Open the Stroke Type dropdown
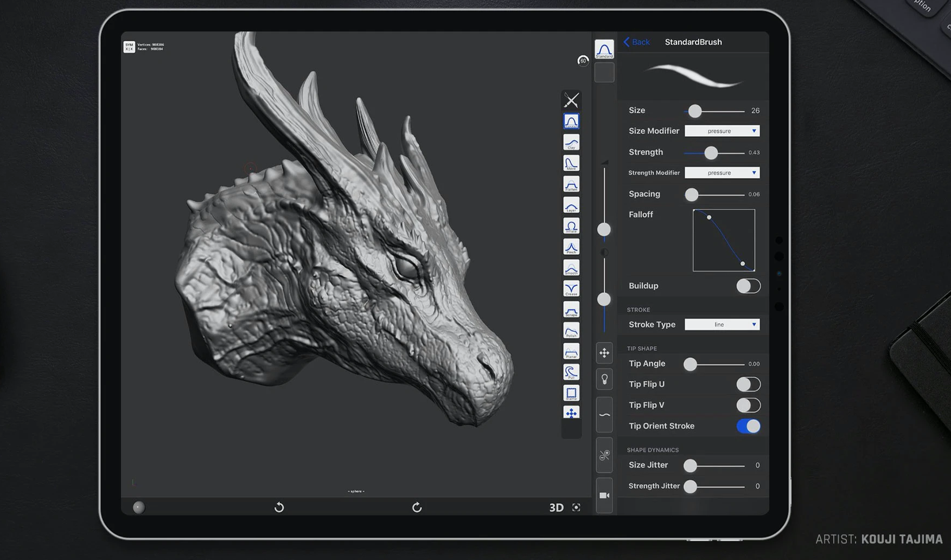Viewport: 951px width, 560px height. 722,325
